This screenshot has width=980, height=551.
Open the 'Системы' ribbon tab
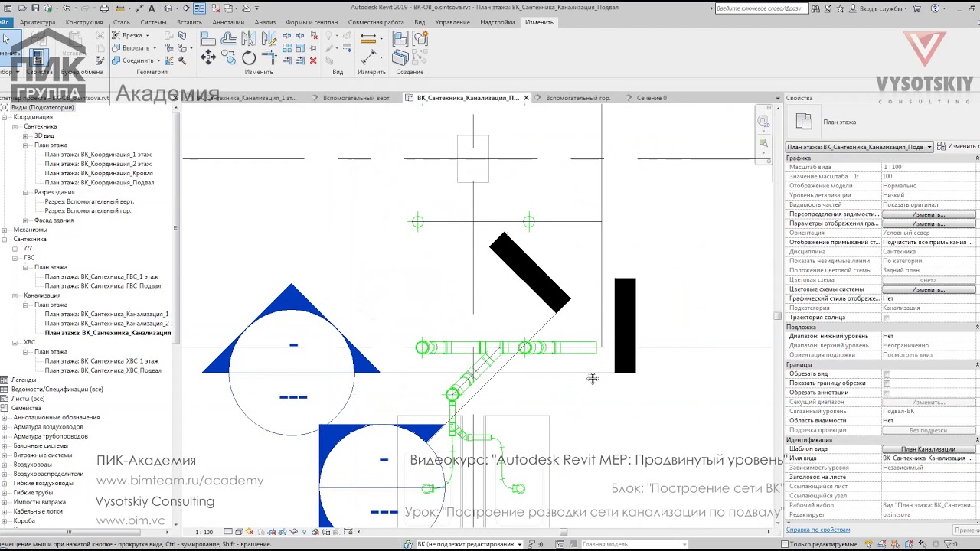[x=153, y=22]
